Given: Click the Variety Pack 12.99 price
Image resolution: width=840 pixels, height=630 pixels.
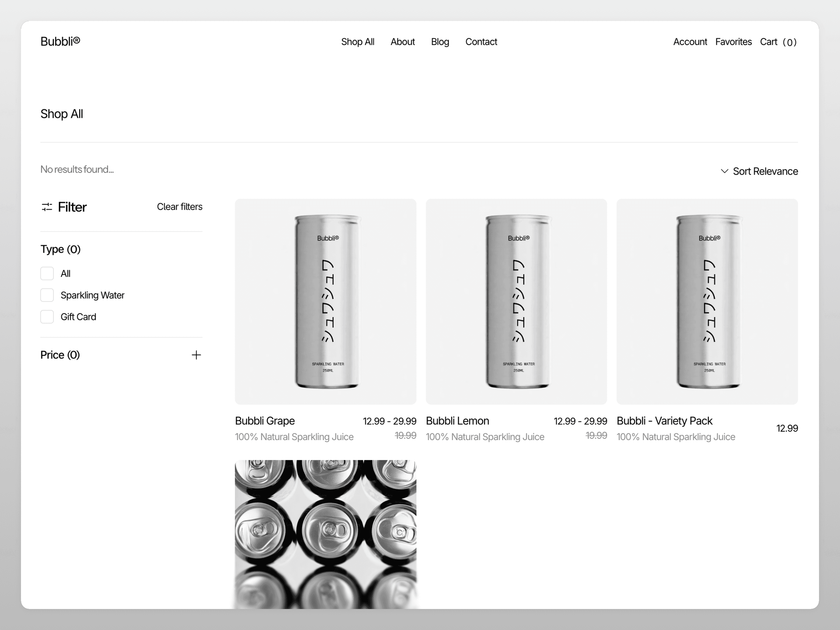Looking at the screenshot, I should (x=787, y=428).
